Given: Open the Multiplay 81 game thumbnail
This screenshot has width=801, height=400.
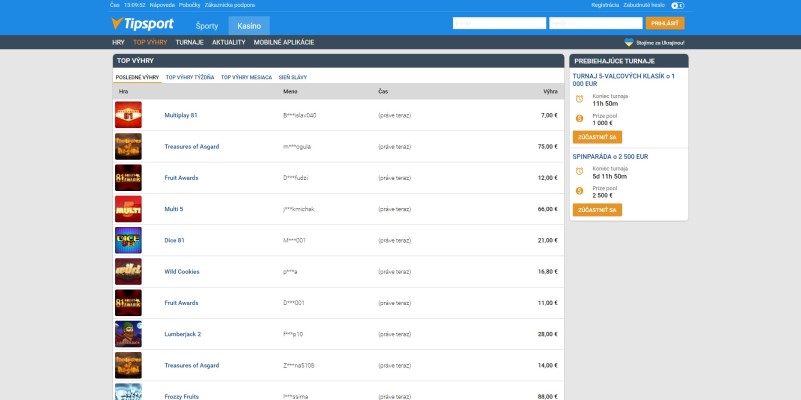Looking at the screenshot, I should [x=128, y=115].
